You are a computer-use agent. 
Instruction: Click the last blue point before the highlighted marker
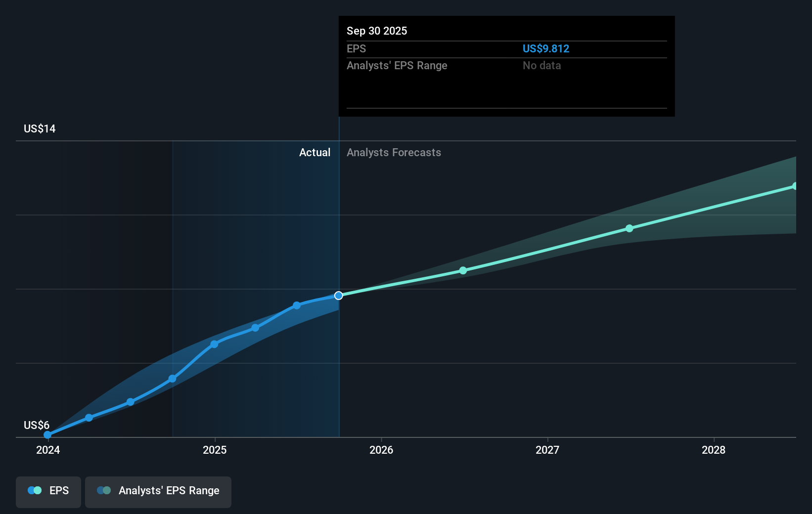click(297, 305)
